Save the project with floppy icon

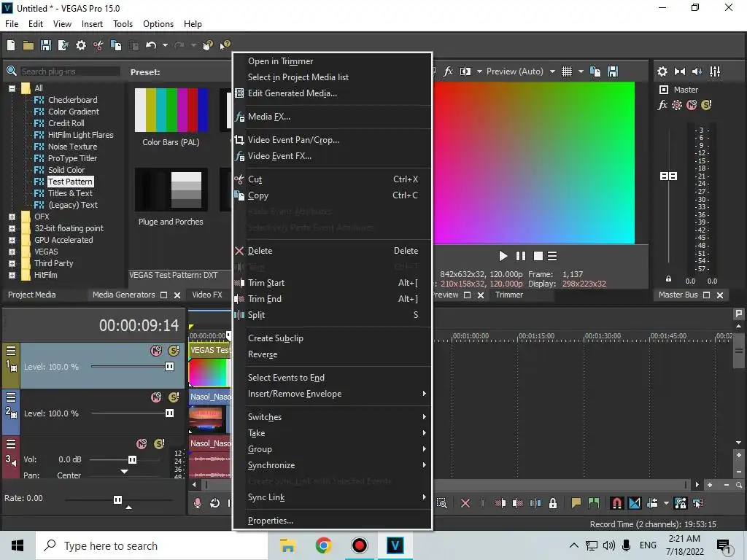pyautogui.click(x=46, y=45)
